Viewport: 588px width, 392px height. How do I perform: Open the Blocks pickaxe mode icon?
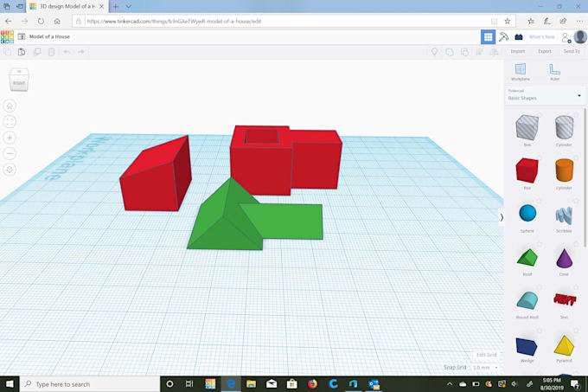[x=503, y=36]
